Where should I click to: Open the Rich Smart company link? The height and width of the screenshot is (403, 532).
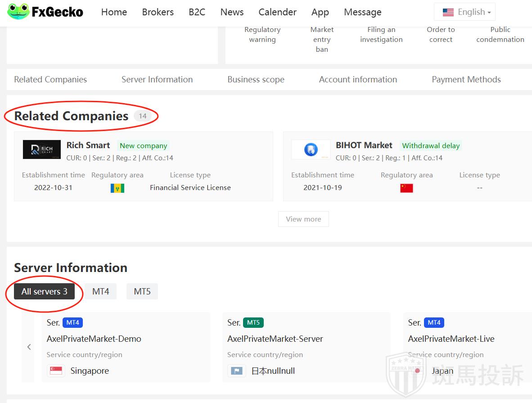88,145
